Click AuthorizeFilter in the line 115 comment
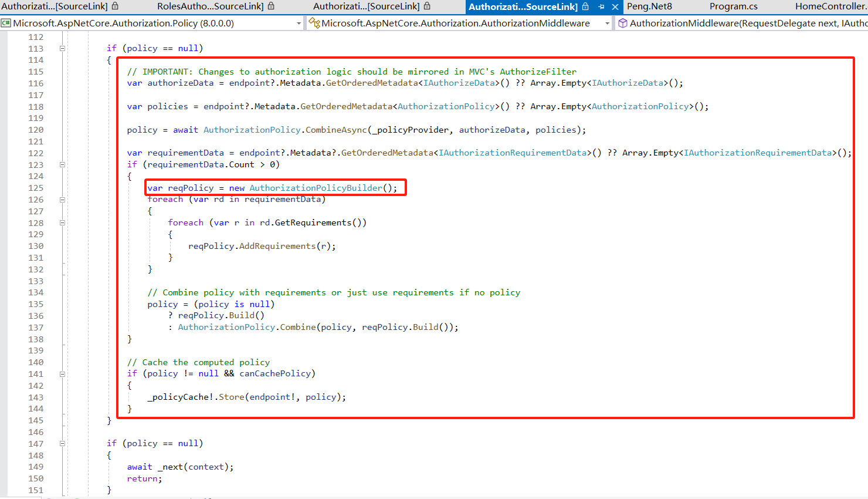 (x=538, y=72)
